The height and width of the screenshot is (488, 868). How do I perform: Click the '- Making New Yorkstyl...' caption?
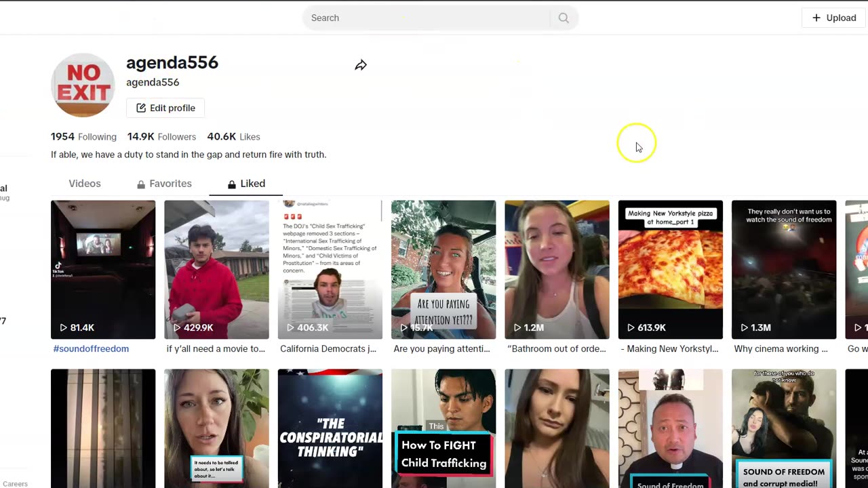(669, 349)
